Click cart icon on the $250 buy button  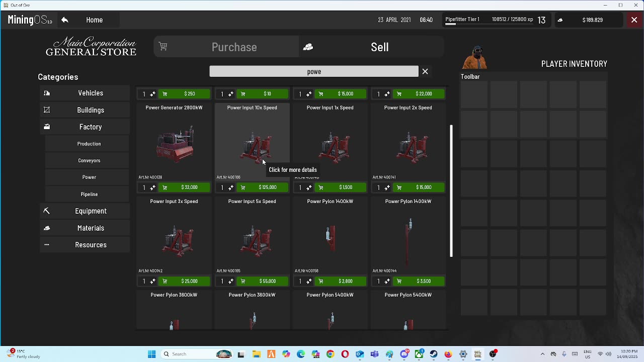pos(165,94)
